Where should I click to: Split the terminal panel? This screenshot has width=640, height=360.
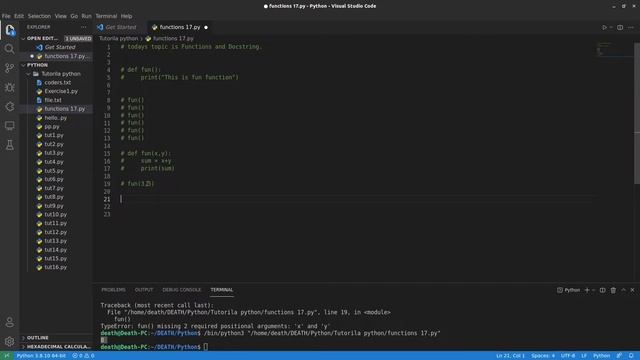click(x=602, y=290)
